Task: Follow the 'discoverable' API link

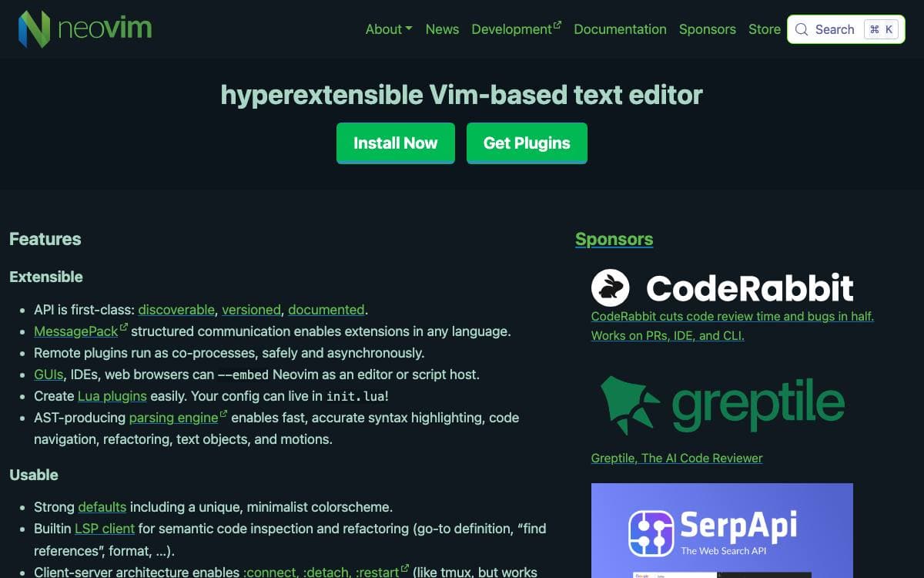Action: pyautogui.click(x=176, y=310)
